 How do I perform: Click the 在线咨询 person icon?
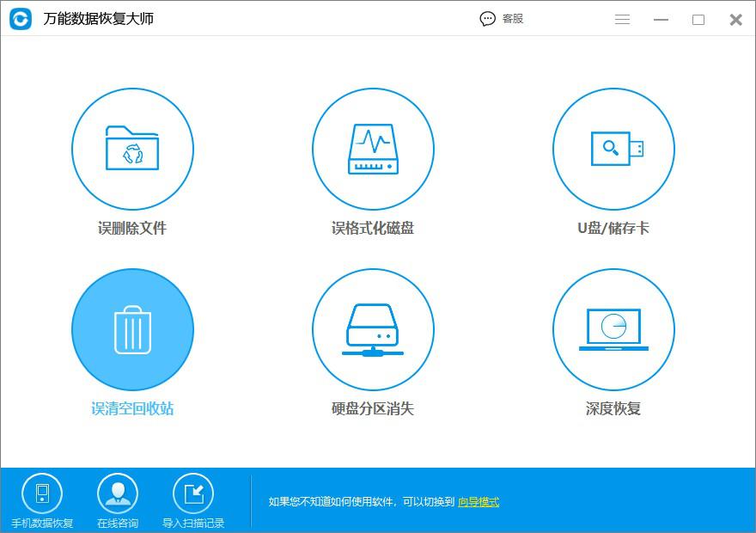point(118,493)
